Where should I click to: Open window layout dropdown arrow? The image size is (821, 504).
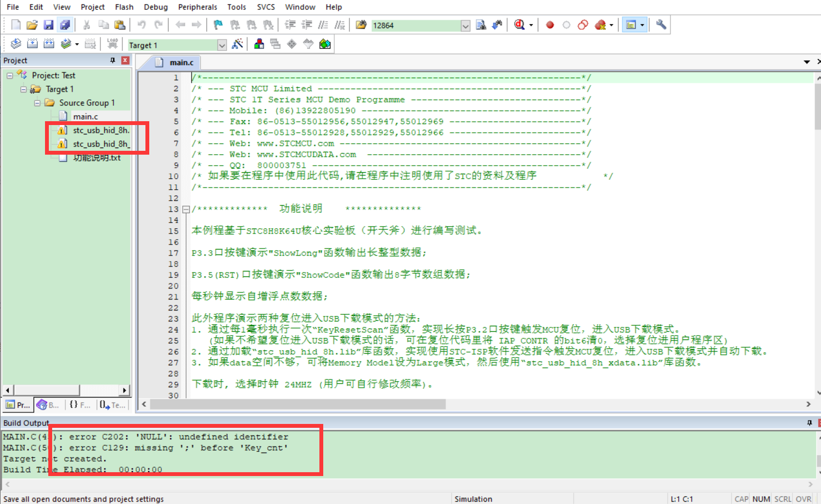coord(642,25)
